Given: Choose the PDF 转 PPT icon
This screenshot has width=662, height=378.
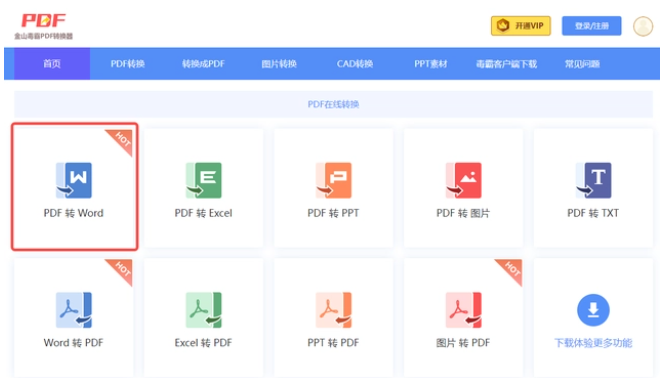Looking at the screenshot, I should click(334, 180).
